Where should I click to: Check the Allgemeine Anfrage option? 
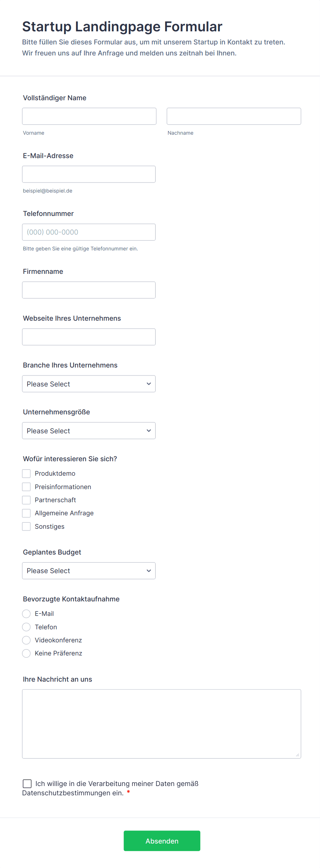[26, 513]
